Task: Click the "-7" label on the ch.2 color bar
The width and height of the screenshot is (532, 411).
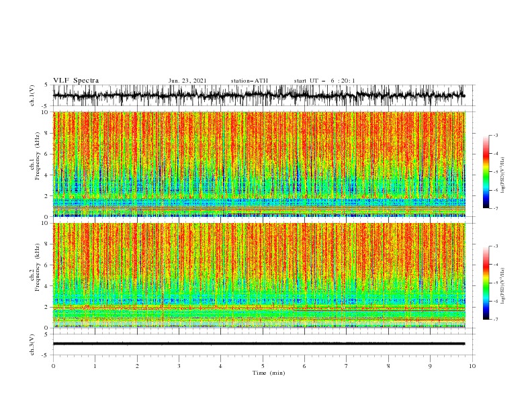Action: [x=496, y=320]
